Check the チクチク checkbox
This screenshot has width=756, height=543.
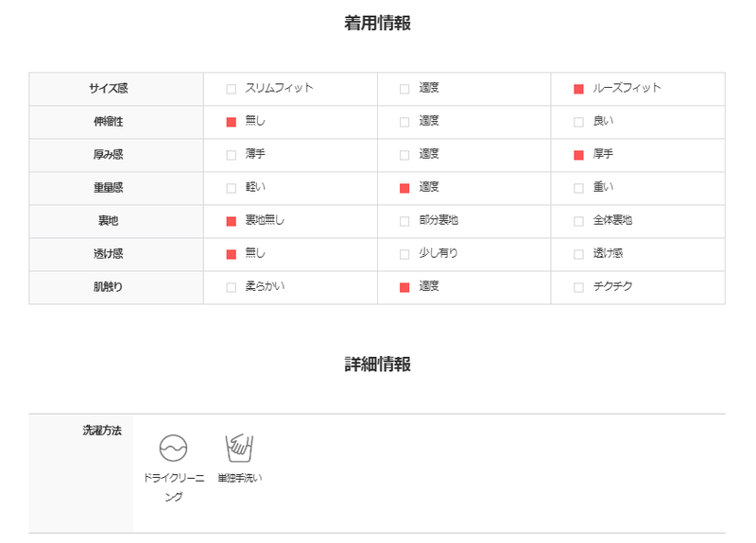coord(578,288)
